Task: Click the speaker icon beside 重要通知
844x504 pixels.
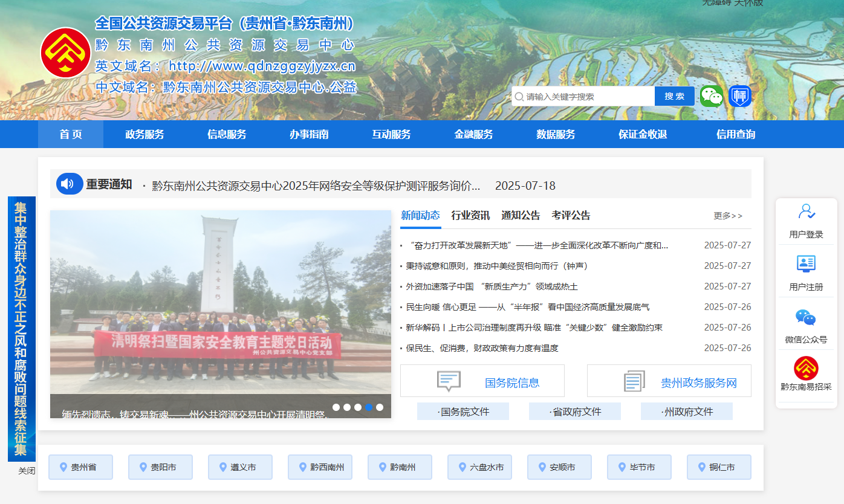Action: click(69, 183)
